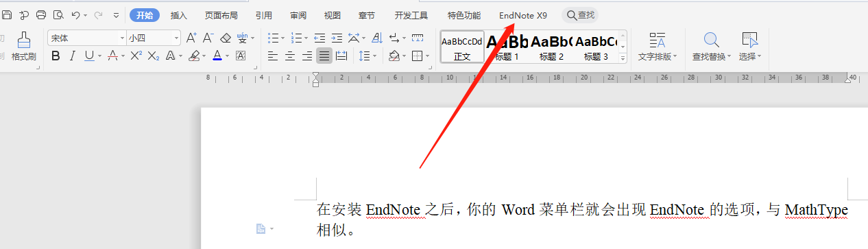Increase paragraph indent icon
The width and height of the screenshot is (868, 249).
336,38
